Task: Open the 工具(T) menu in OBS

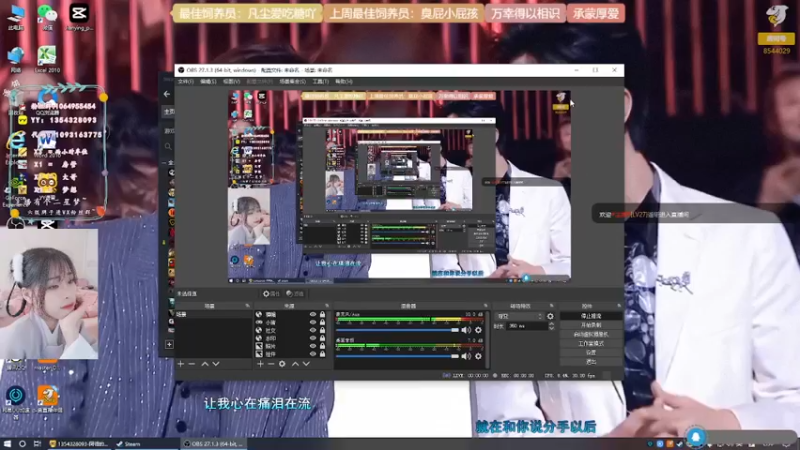Action: pyautogui.click(x=320, y=82)
